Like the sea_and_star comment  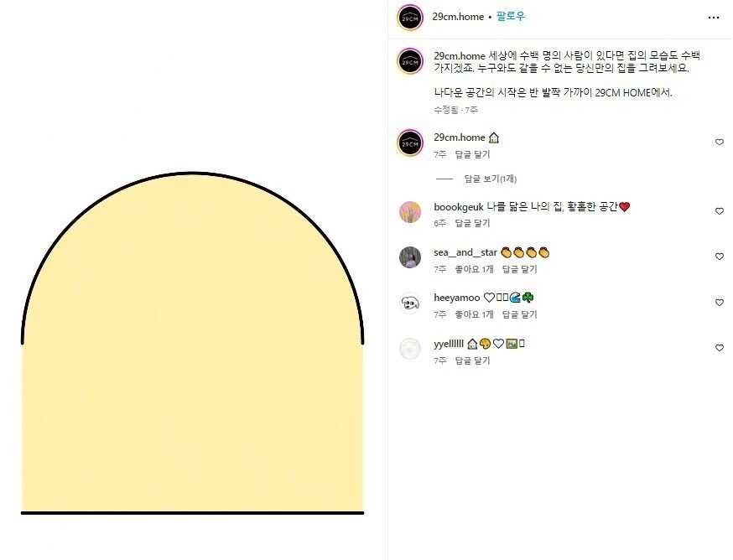coord(720,257)
